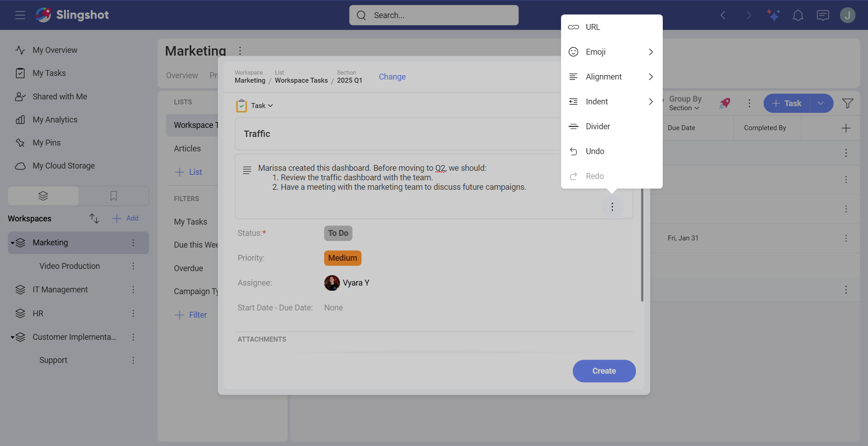Set the start and due date
Image resolution: width=868 pixels, height=446 pixels.
(x=334, y=308)
